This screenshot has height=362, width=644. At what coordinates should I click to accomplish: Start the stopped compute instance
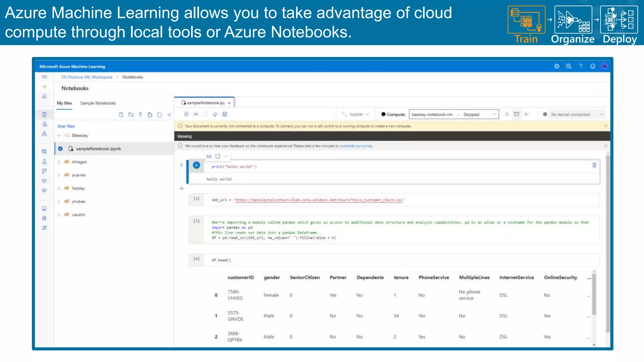pyautogui.click(x=507, y=114)
